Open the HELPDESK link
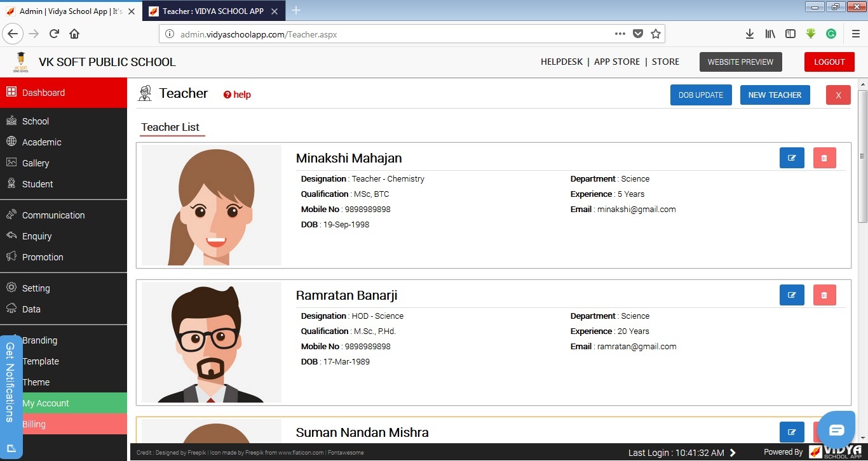The height and width of the screenshot is (461, 868). tap(562, 62)
